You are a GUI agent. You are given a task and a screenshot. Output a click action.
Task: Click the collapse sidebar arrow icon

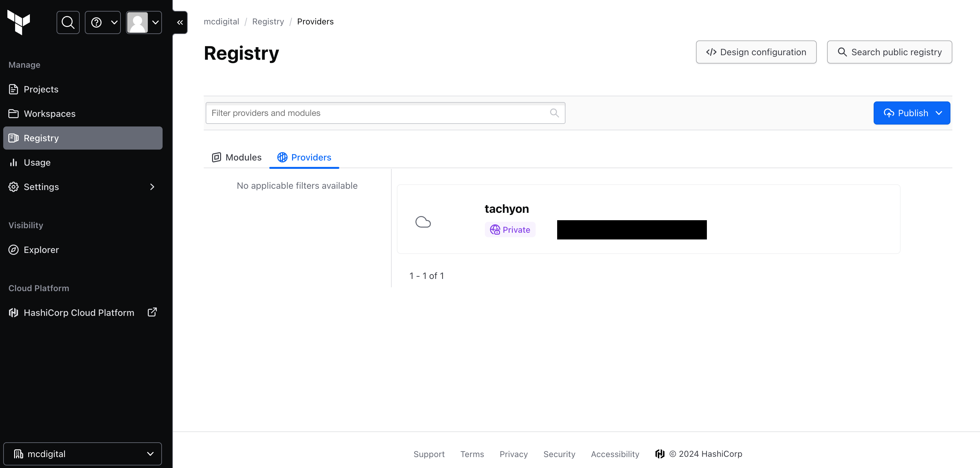pos(178,21)
